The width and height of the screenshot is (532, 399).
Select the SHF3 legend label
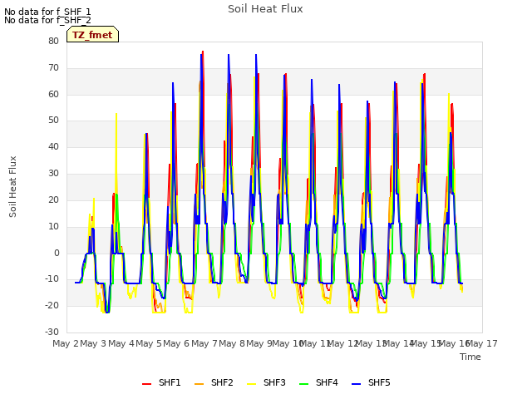274,382
